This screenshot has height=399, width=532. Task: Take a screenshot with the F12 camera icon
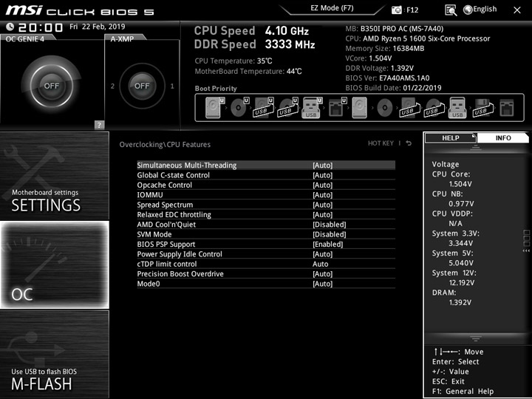396,10
